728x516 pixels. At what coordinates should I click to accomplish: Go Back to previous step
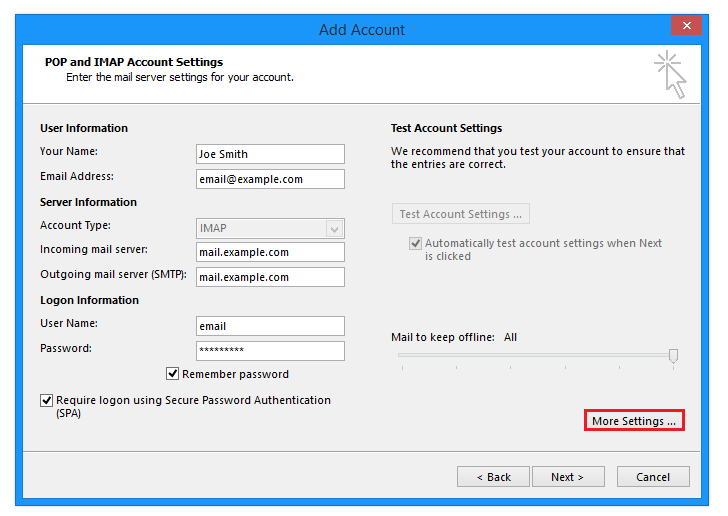click(493, 477)
